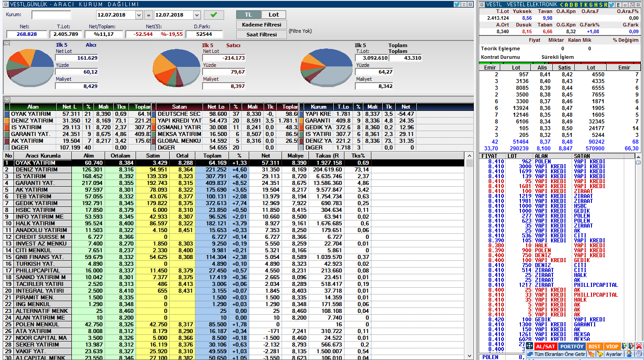Viewport: 644px width, 360px height.
Task: Click the '@' icon in the bottom-right corner
Action: tap(639, 354)
